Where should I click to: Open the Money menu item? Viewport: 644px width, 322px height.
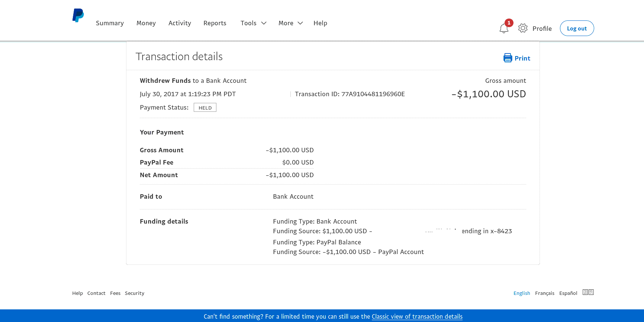tap(146, 23)
